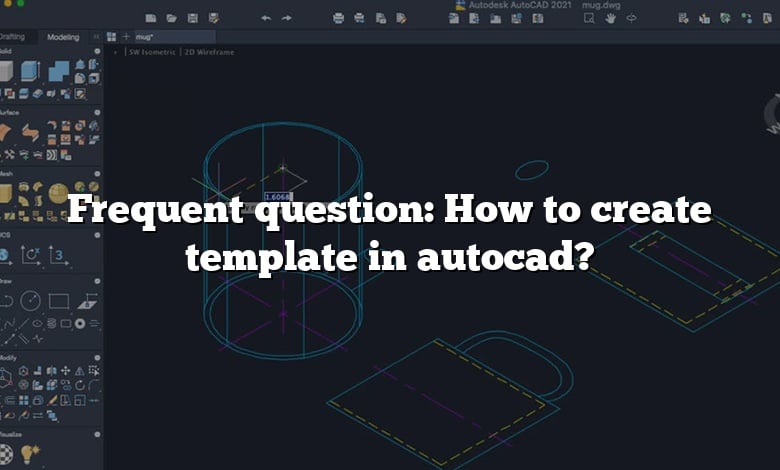Switch to the Drafting tab
This screenshot has width=780, height=470.
(x=12, y=37)
